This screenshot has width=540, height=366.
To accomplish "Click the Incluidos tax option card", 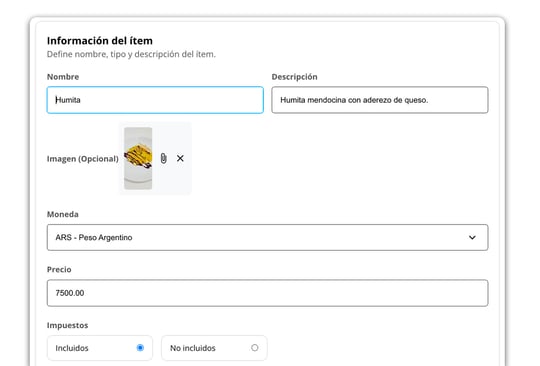I will 100,348.
